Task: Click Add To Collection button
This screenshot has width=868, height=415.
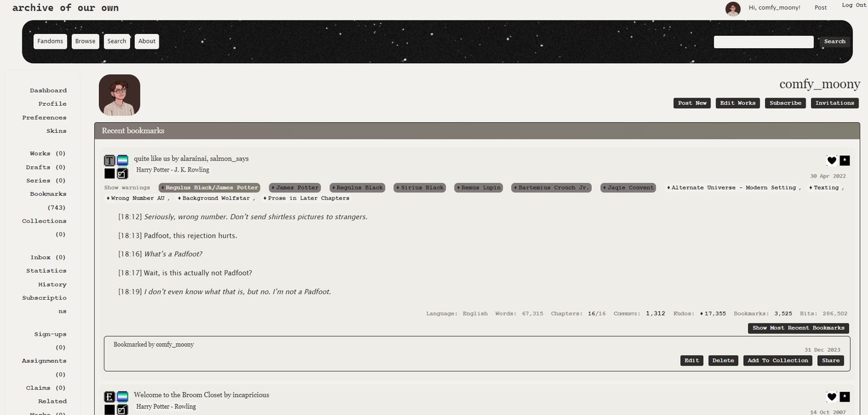Action: (778, 361)
